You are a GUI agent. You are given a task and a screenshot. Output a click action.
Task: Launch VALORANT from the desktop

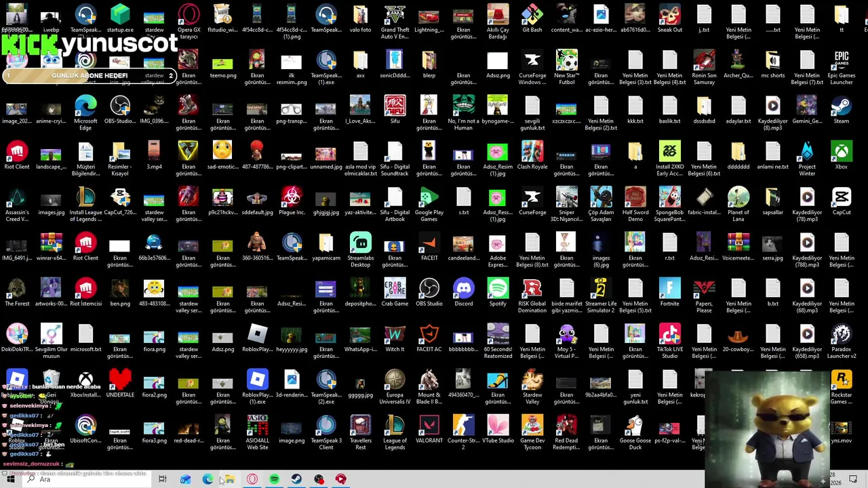coord(429,428)
